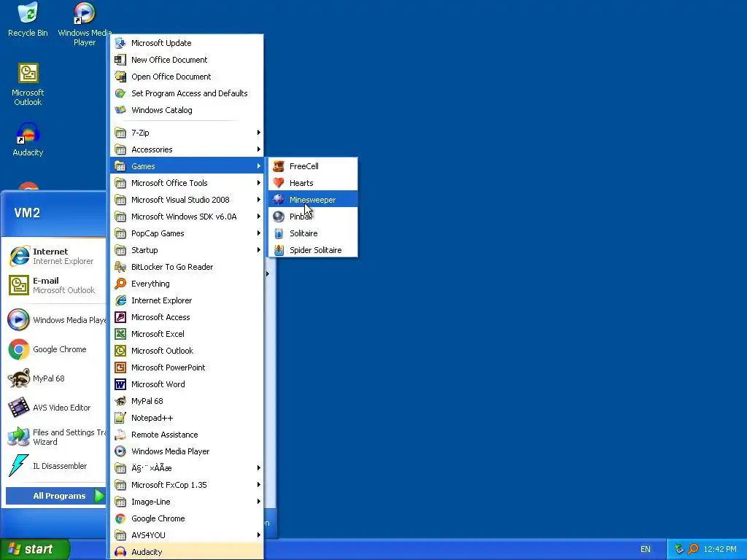747x560 pixels.
Task: Click Open Office Document icon
Action: pos(120,76)
